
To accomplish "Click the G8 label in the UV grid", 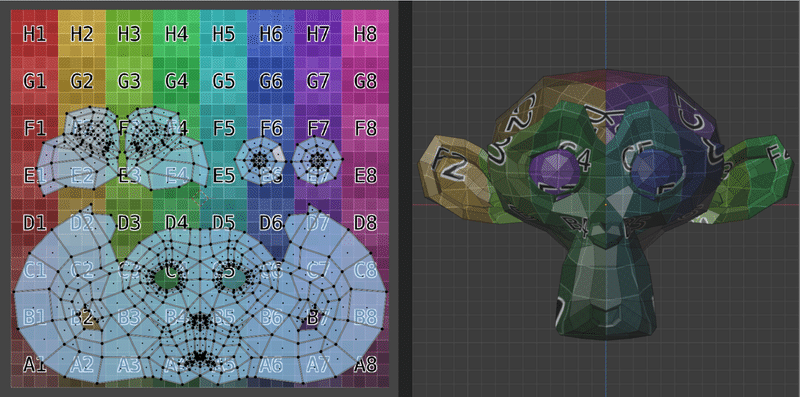I will pos(365,81).
